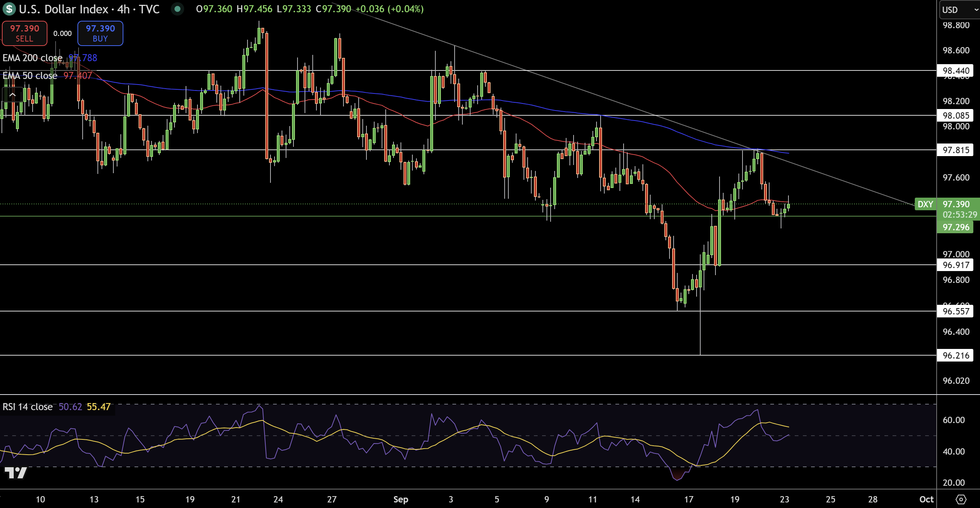Select the EMA 200 close indicator label

[x=32, y=58]
